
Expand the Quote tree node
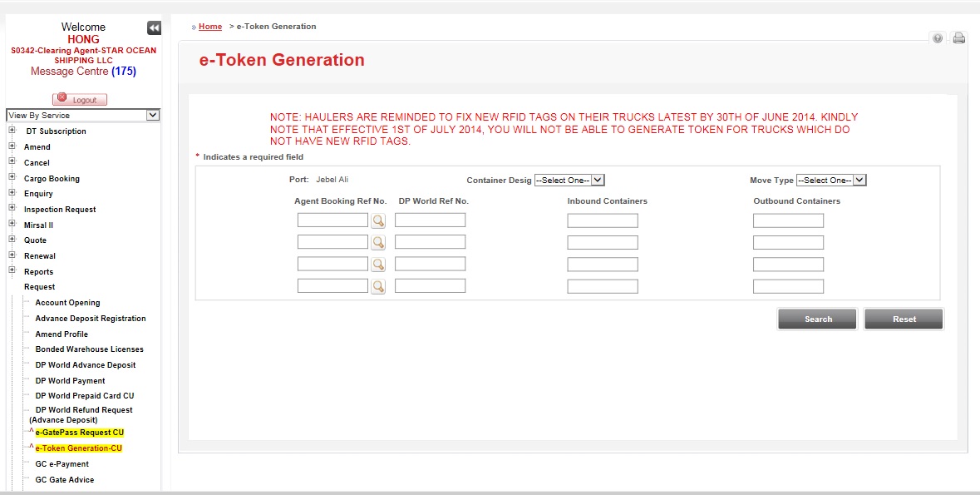tap(12, 240)
